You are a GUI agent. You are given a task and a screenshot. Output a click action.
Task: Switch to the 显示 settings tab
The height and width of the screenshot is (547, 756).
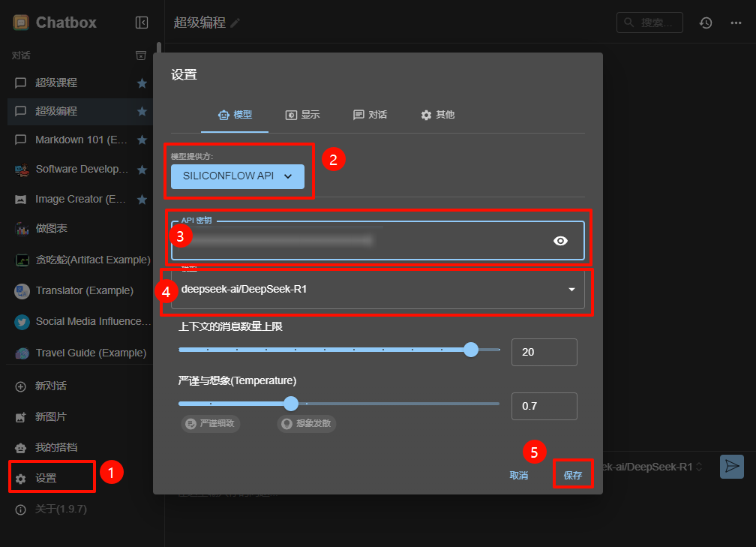tap(302, 115)
